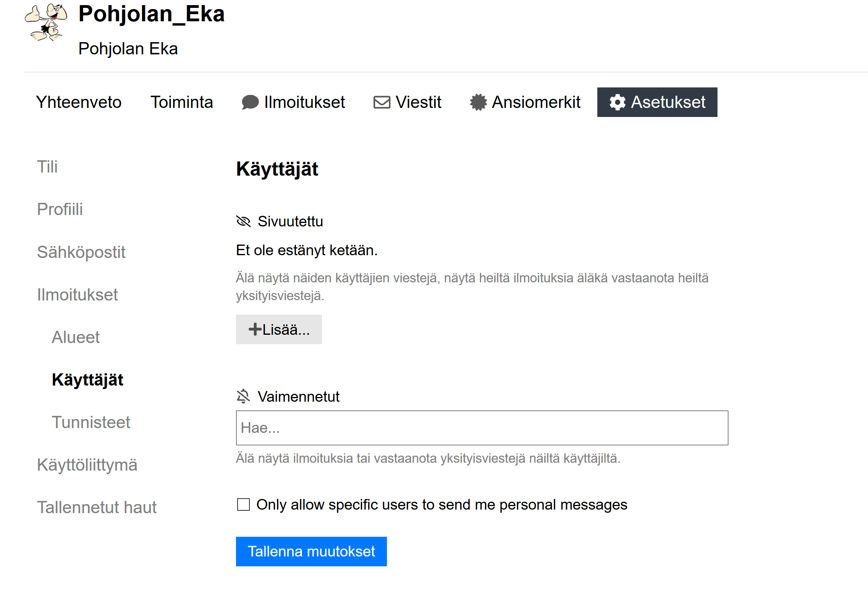Image resolution: width=868 pixels, height=599 pixels.
Task: Click the speech bubble Ilmoitukset icon
Action: [x=250, y=102]
